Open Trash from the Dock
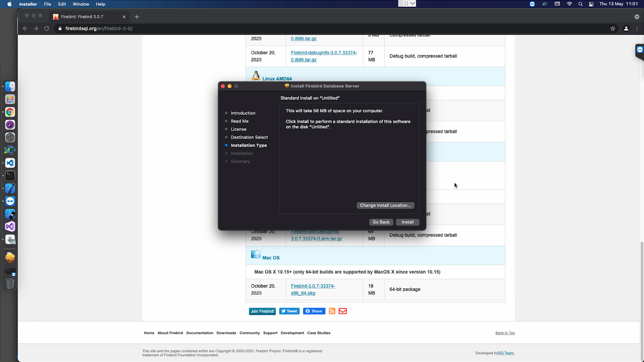644x362 pixels. point(10,283)
